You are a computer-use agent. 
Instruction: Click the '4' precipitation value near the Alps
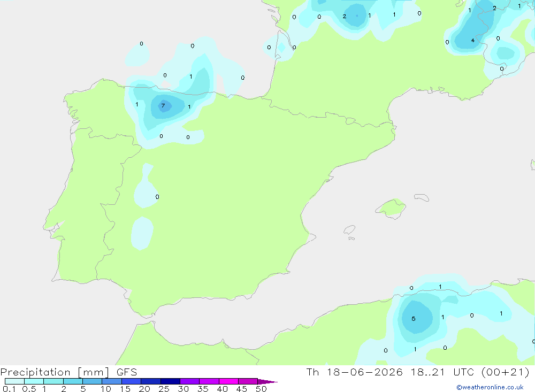472,40
